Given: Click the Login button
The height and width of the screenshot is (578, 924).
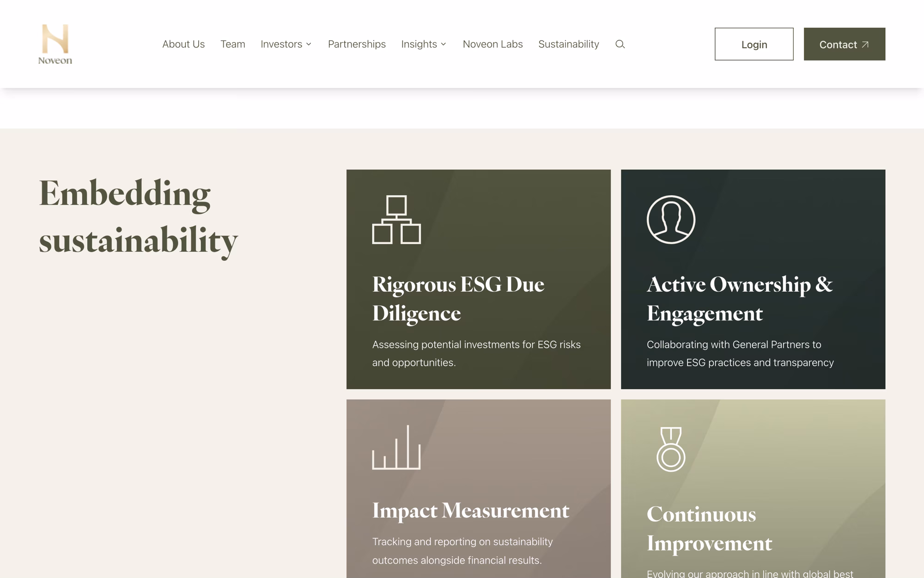Looking at the screenshot, I should [754, 44].
